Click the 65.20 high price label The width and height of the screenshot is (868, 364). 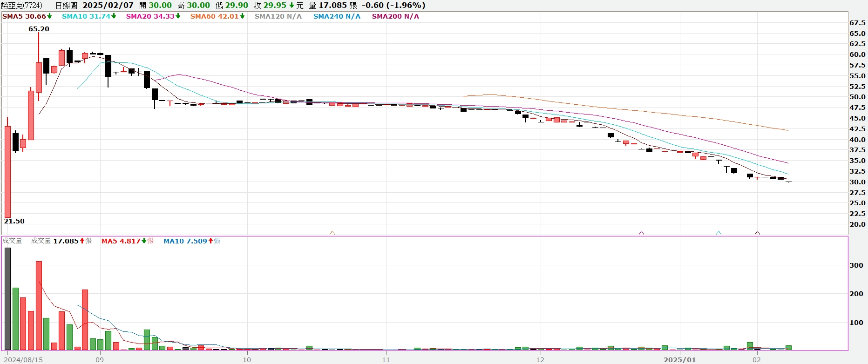[39, 29]
